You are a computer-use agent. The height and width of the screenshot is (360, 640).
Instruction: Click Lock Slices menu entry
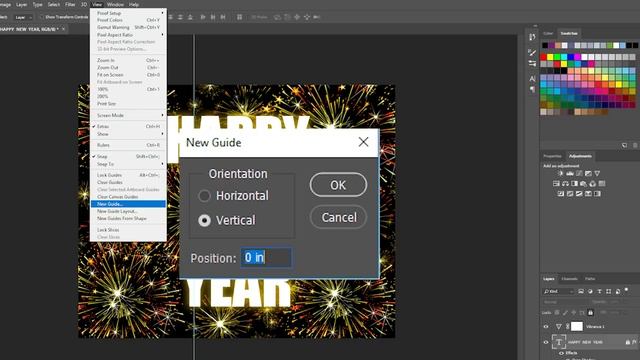click(x=128, y=230)
